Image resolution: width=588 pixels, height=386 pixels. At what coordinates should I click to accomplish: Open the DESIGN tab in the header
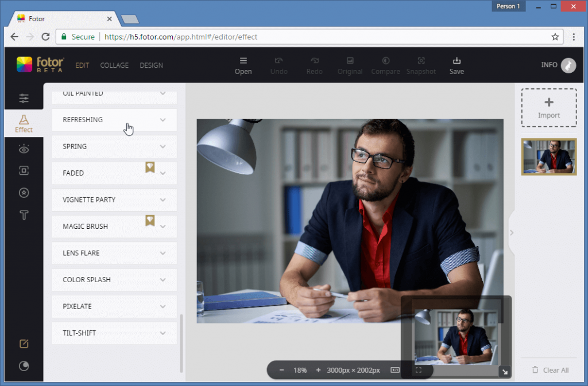(151, 65)
